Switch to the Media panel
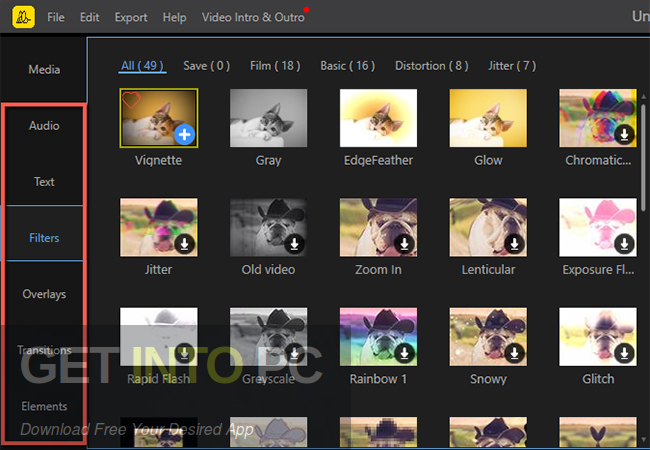 (44, 69)
